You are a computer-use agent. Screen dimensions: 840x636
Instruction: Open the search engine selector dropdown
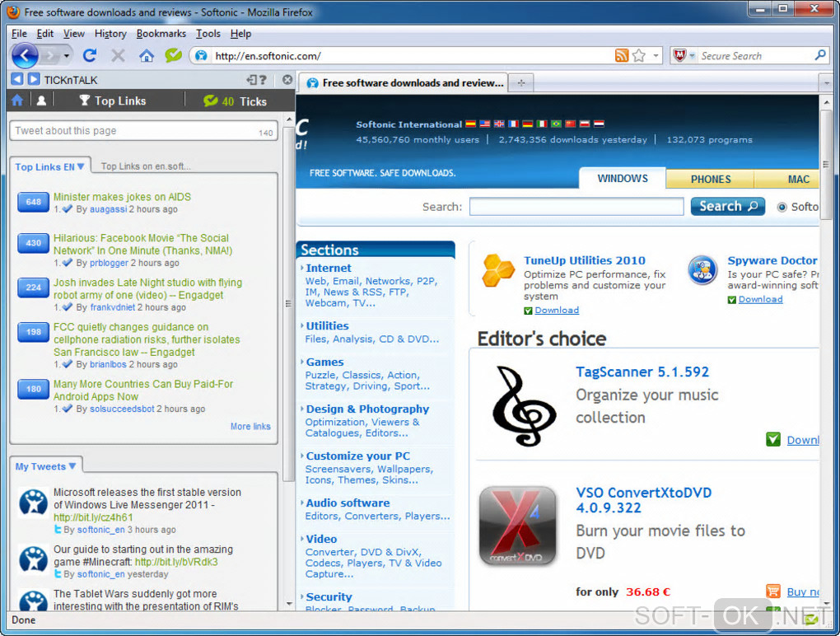click(x=692, y=55)
